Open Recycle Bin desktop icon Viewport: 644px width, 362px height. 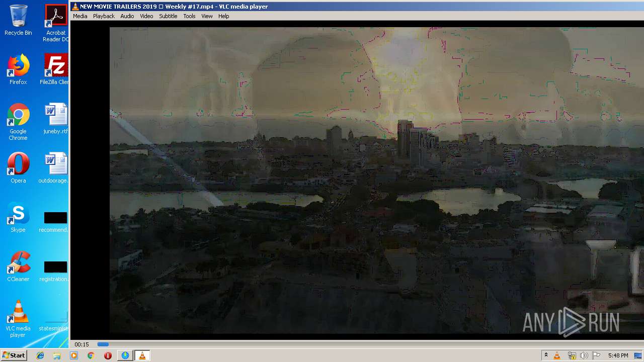coord(18,20)
